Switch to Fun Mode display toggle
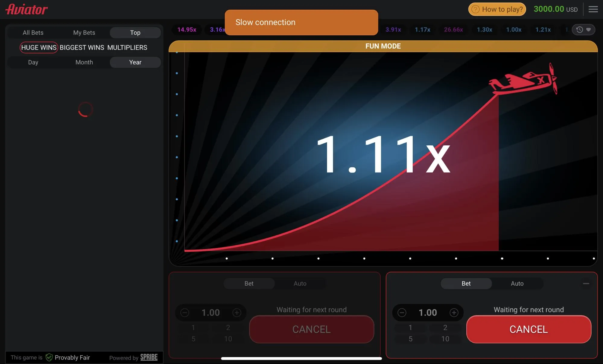603x364 pixels. (382, 46)
